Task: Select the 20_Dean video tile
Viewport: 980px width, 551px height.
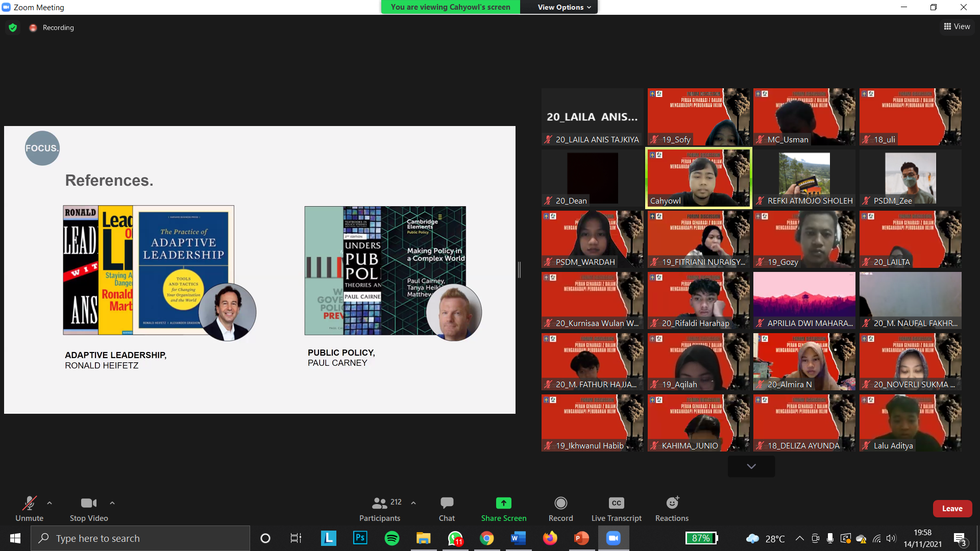Action: coord(592,178)
